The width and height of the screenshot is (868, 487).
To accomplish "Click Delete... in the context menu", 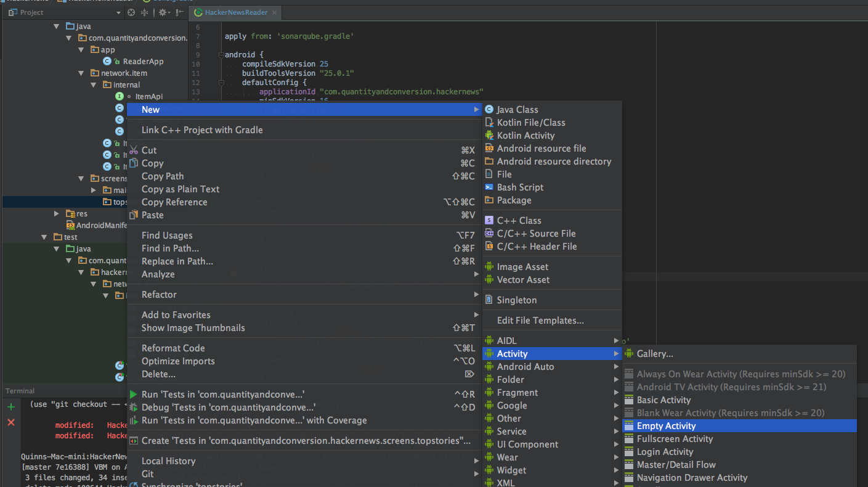I will 304,374.
